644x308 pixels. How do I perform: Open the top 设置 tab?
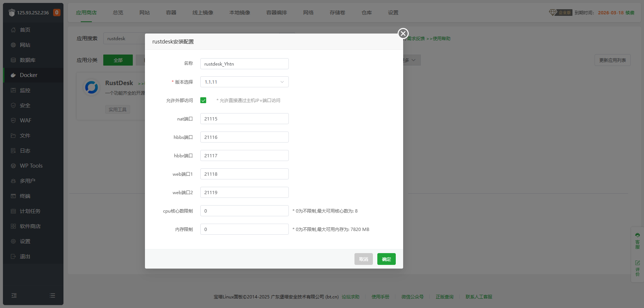tap(393, 13)
